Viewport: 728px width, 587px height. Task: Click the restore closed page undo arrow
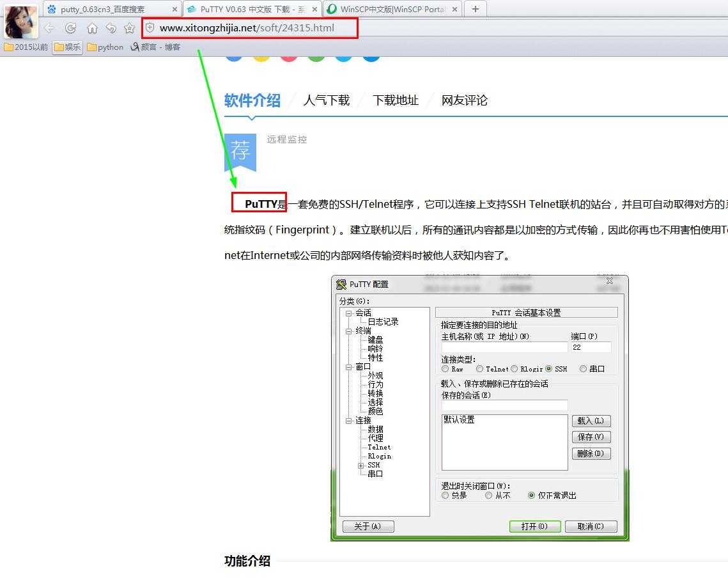coord(111,28)
